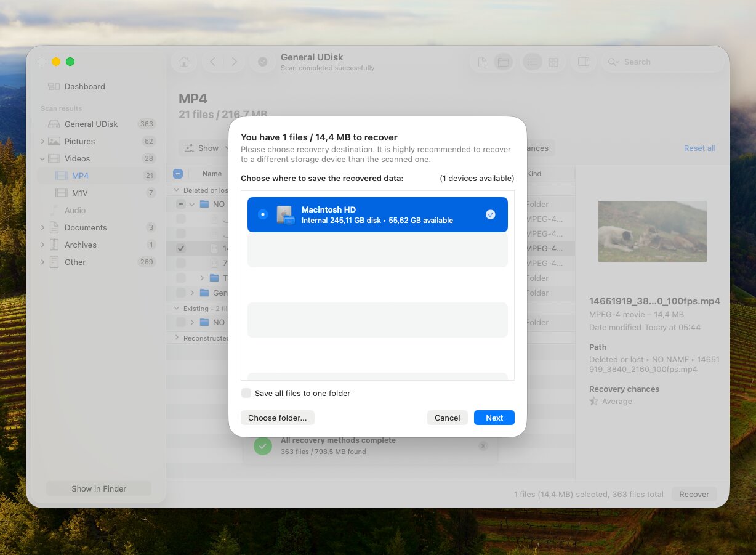The width and height of the screenshot is (756, 555).
Task: Select M1V subcategory in sidebar
Action: point(80,193)
